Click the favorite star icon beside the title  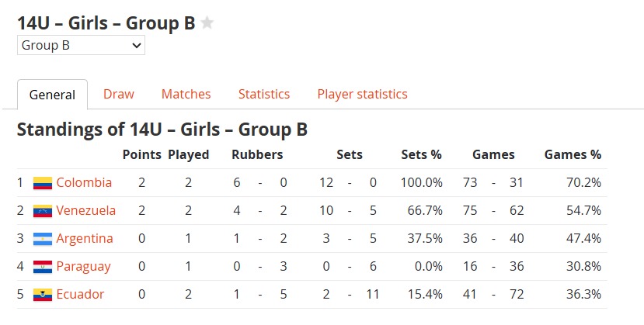pyautogui.click(x=207, y=23)
